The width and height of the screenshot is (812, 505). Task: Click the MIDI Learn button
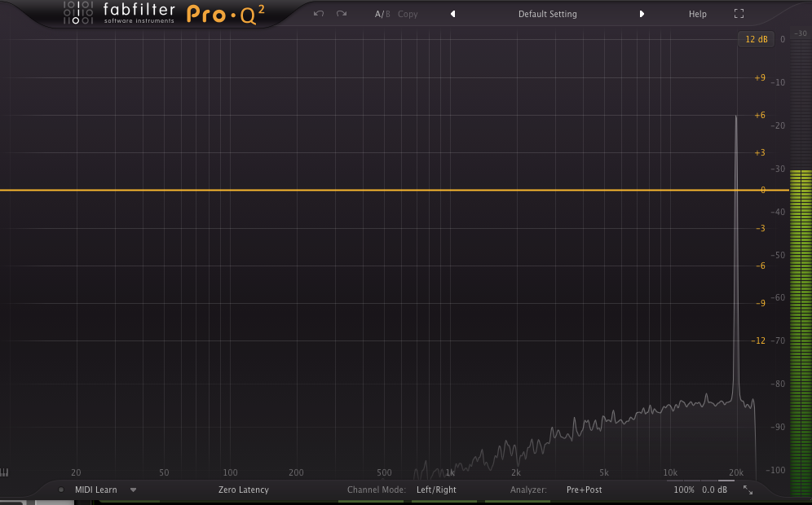[x=96, y=490]
